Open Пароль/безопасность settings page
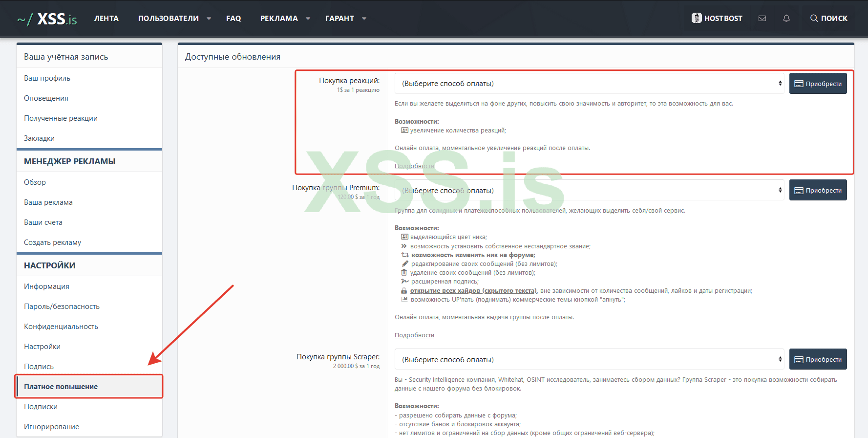 pos(89,307)
